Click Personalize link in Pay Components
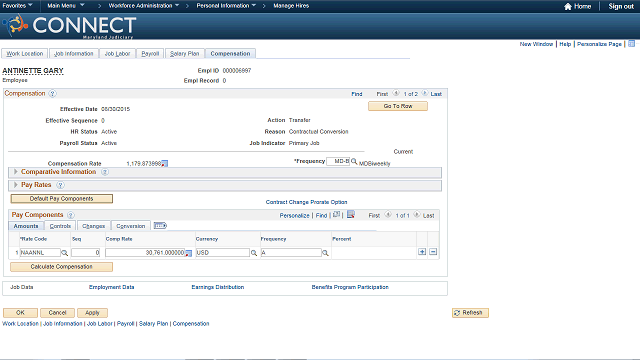This screenshot has width=640, height=360. 294,216
